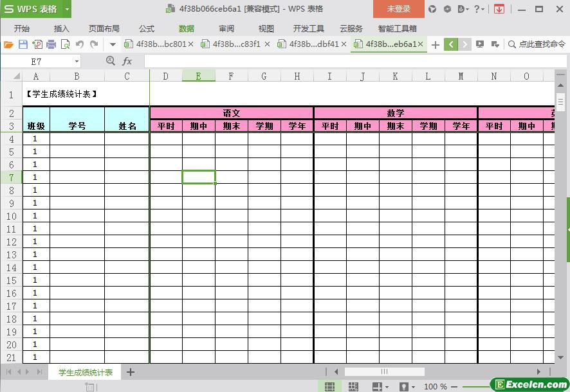Click into the formula bar input
The image size is (570, 392).
coord(355,61)
